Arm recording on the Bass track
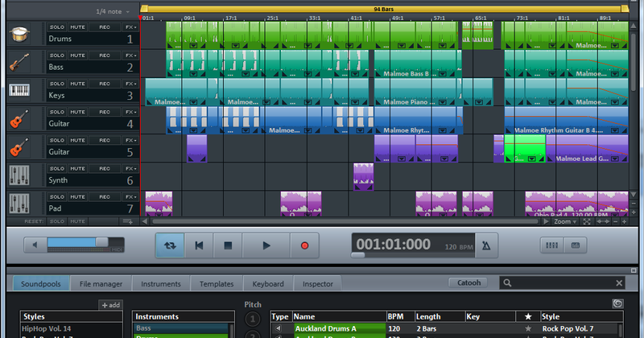This screenshot has height=338, width=644. click(x=105, y=56)
